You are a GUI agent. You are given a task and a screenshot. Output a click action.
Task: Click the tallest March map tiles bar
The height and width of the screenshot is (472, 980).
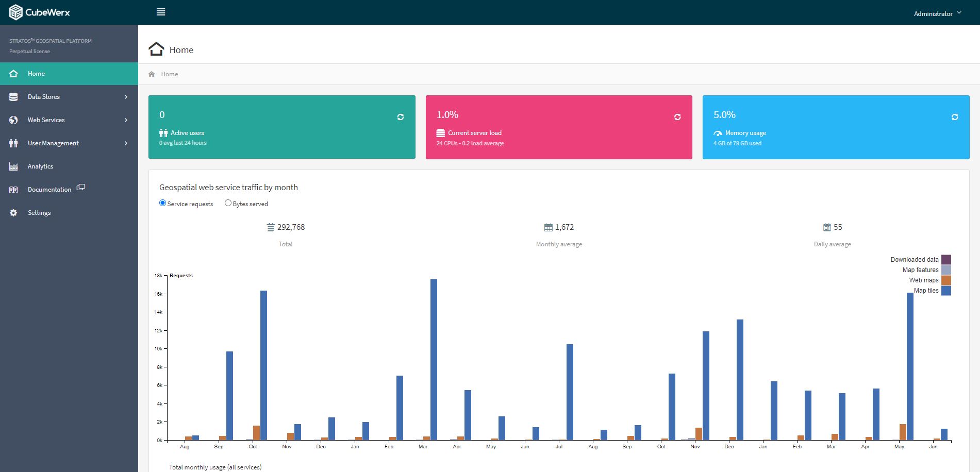click(434, 360)
